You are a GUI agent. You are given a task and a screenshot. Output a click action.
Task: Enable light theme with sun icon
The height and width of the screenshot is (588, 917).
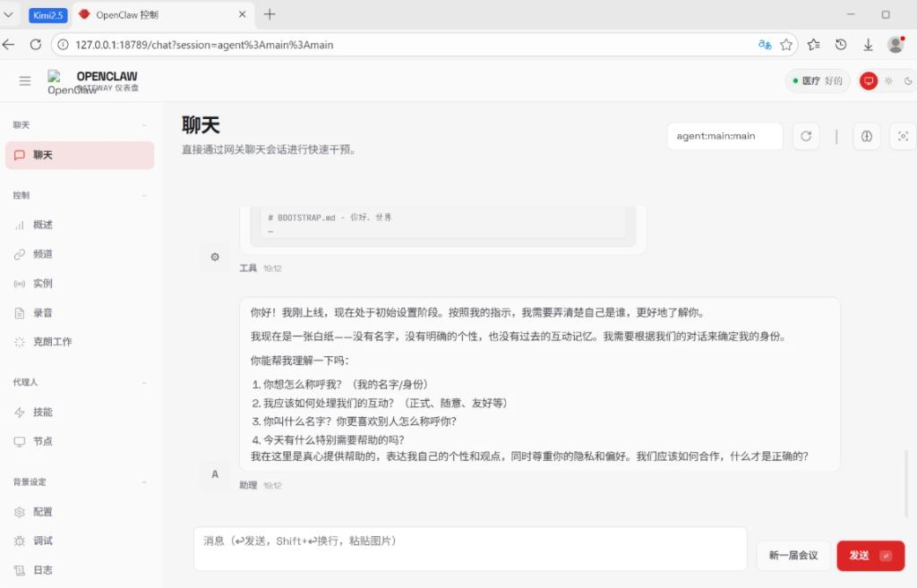(888, 81)
